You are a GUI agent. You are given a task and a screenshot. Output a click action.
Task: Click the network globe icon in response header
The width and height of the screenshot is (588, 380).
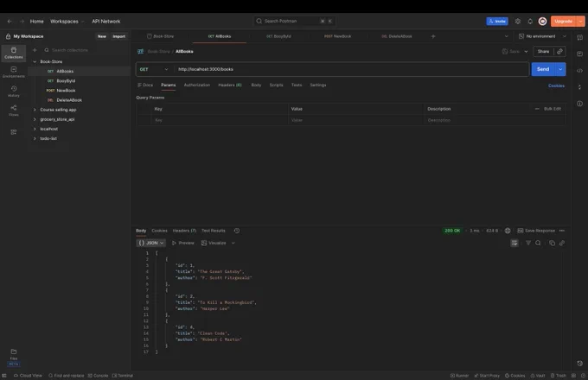pyautogui.click(x=508, y=231)
